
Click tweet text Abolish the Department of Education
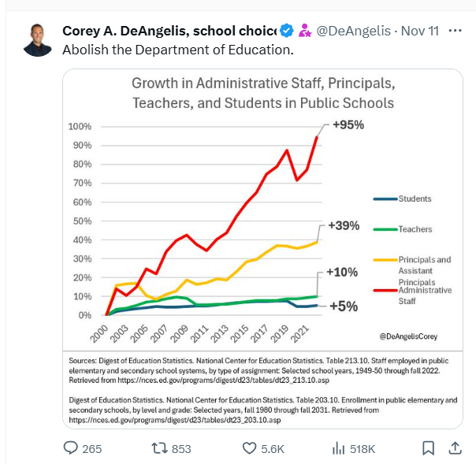pyautogui.click(x=177, y=50)
